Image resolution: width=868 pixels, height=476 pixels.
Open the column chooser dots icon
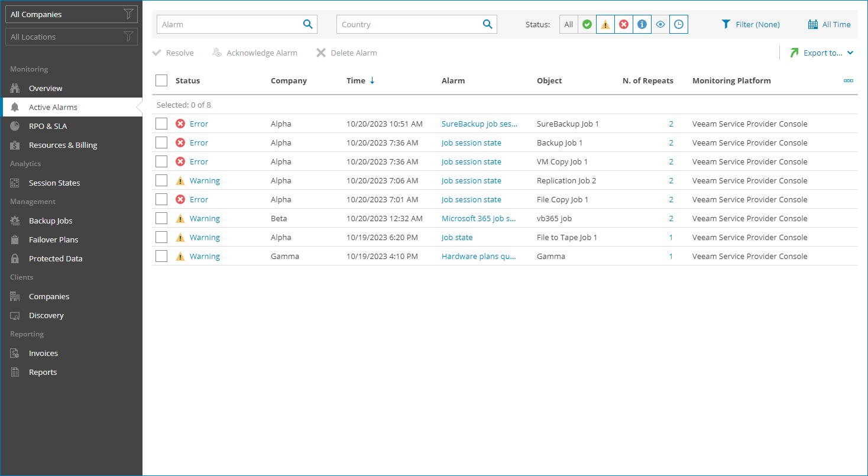coord(848,81)
